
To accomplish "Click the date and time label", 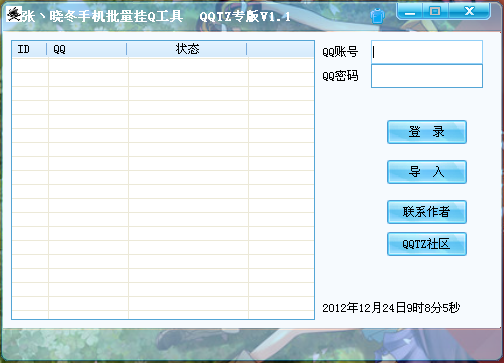I will (391, 308).
